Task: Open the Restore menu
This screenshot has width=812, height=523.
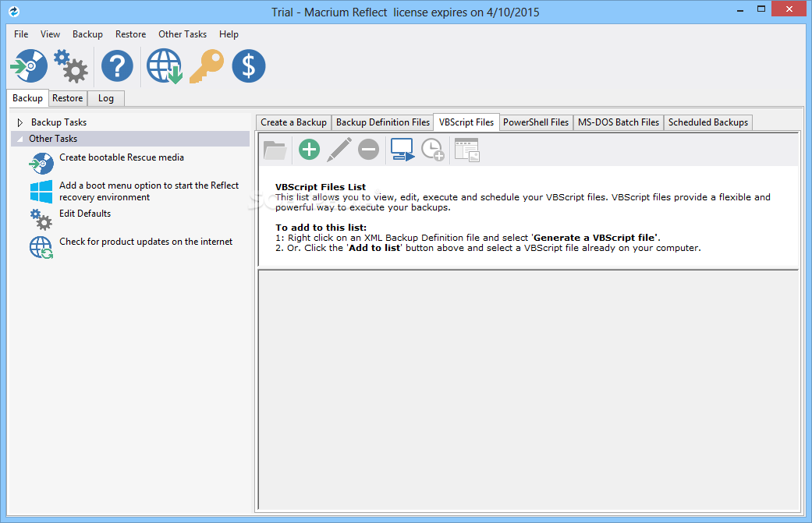Action: 130,34
